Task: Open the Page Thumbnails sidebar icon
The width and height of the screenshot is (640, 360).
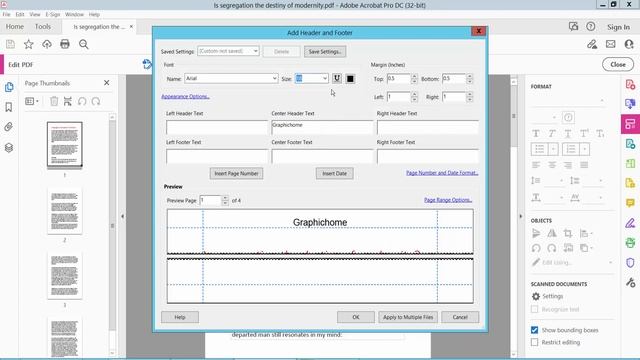Action: tap(9, 87)
